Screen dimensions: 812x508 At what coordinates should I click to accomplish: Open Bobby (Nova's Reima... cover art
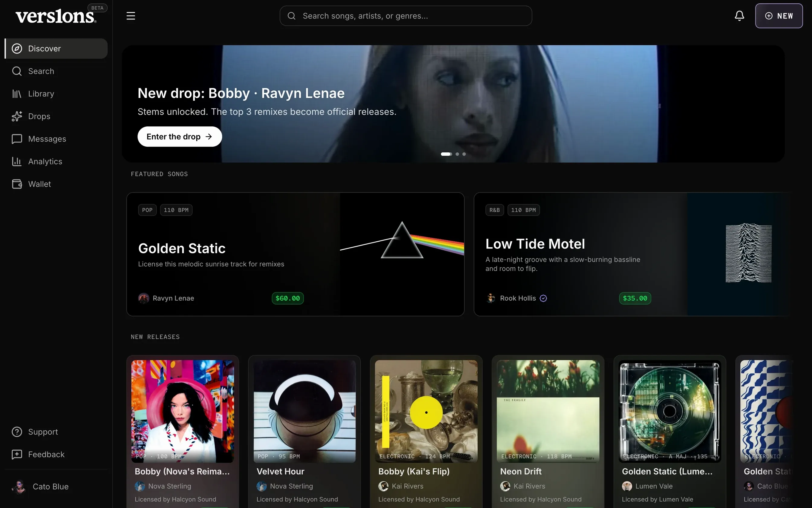pyautogui.click(x=182, y=411)
